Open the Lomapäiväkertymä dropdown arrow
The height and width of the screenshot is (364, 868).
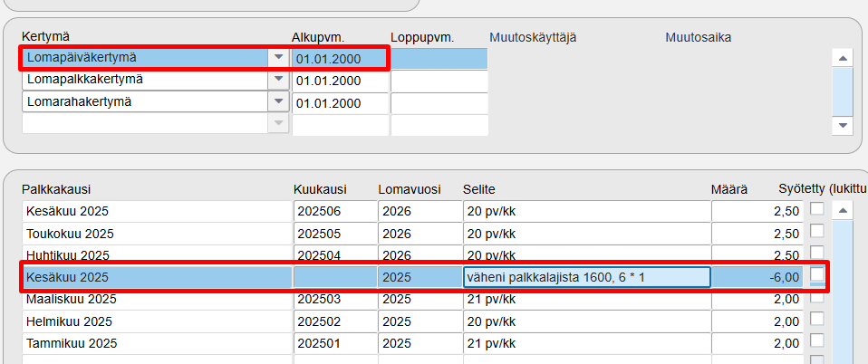pos(278,58)
